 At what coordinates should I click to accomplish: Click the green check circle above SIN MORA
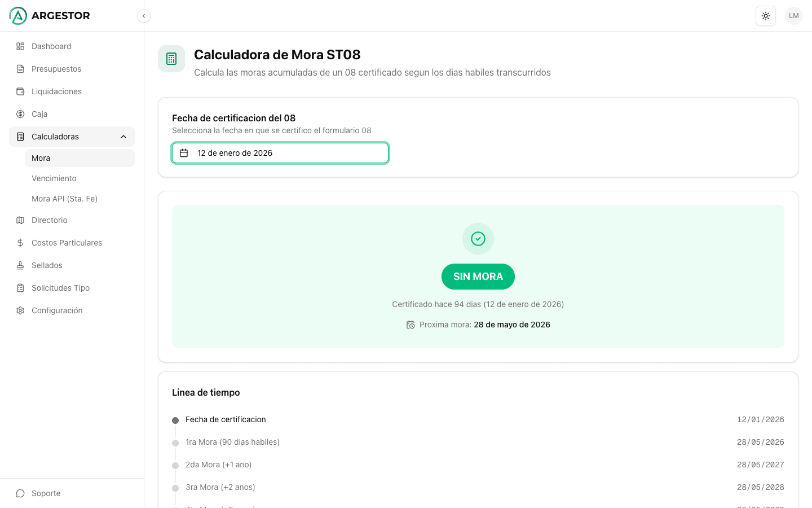click(x=478, y=238)
